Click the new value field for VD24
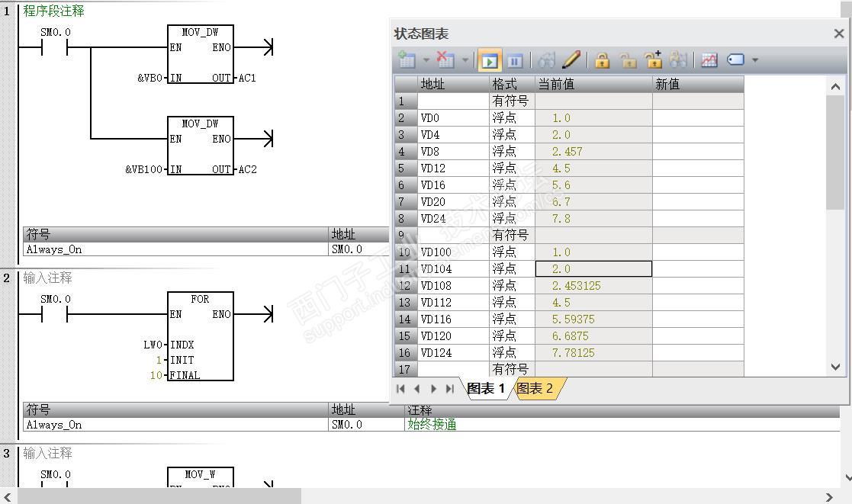Image resolution: width=852 pixels, height=504 pixels. pyautogui.click(x=698, y=218)
